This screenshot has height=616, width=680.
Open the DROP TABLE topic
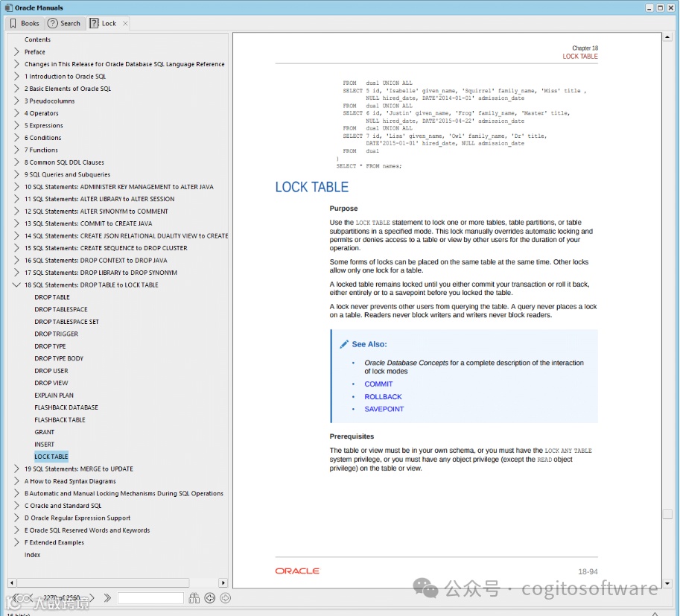point(52,297)
